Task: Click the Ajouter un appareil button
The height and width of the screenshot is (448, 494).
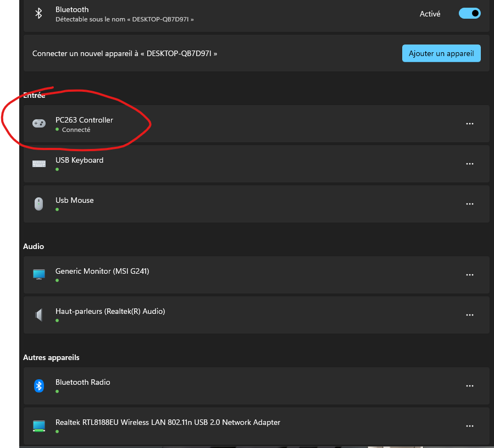Action: [441, 53]
